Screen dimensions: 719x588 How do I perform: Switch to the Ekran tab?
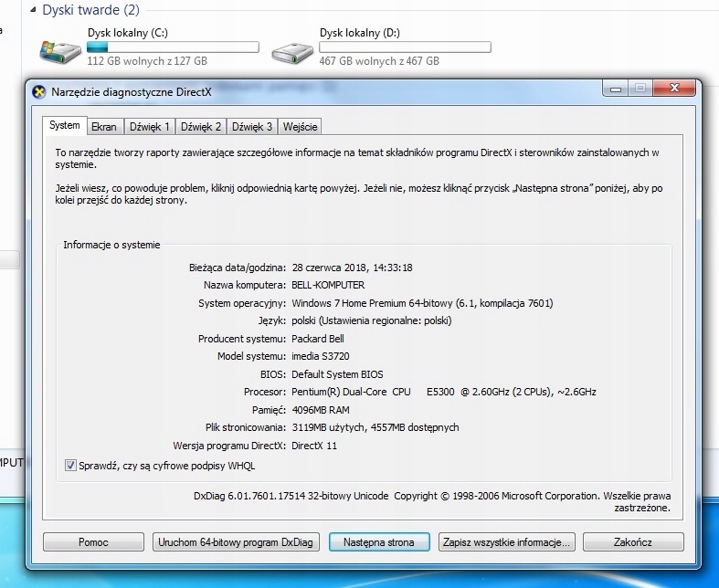(104, 127)
